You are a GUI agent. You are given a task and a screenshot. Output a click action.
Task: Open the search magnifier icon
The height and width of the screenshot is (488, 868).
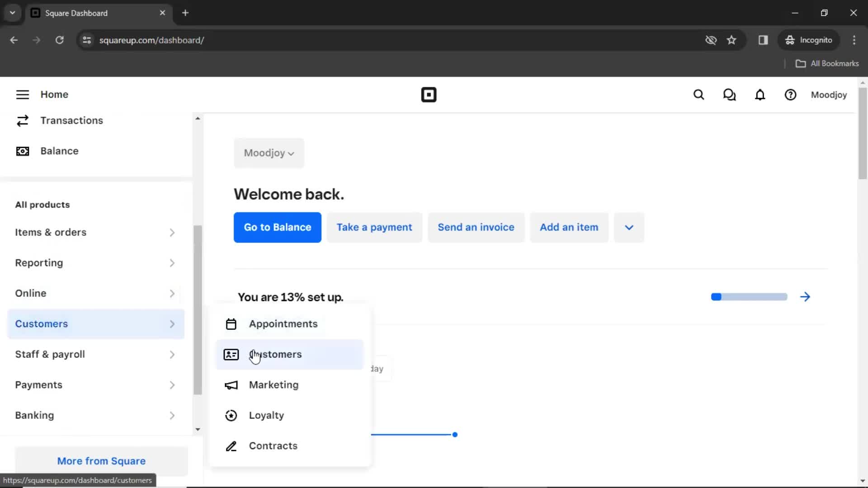pyautogui.click(x=698, y=95)
